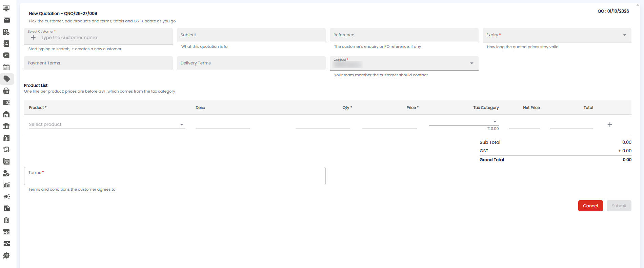Viewport: 644px width, 268px height.
Task: Click the Total field in the product row
Action: tap(571, 125)
